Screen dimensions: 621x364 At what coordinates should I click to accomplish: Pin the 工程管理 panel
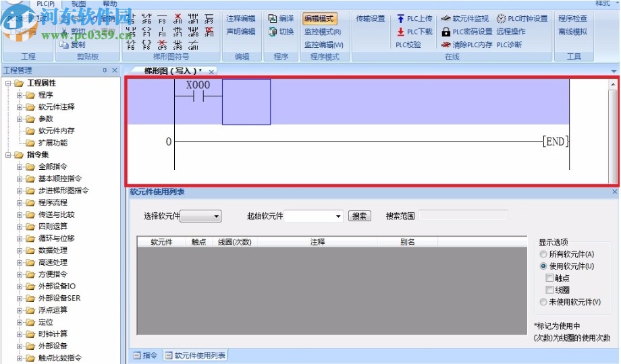pyautogui.click(x=105, y=70)
